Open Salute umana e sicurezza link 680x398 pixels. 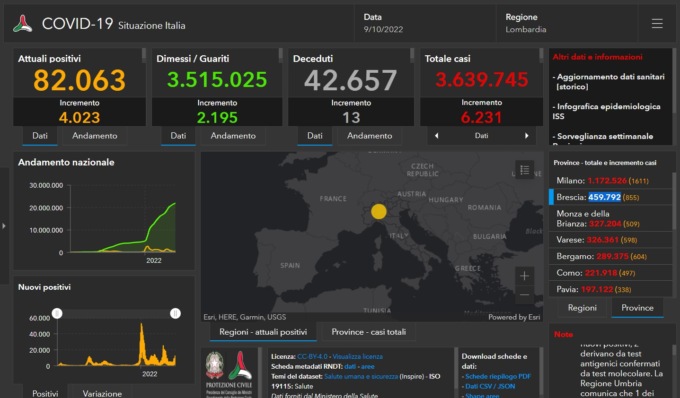pos(361,376)
